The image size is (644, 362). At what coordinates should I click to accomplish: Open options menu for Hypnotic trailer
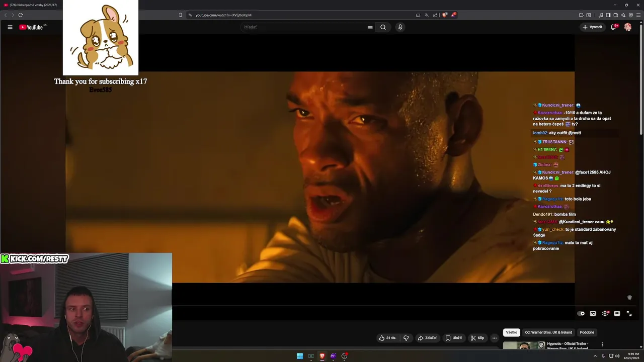coord(602,344)
